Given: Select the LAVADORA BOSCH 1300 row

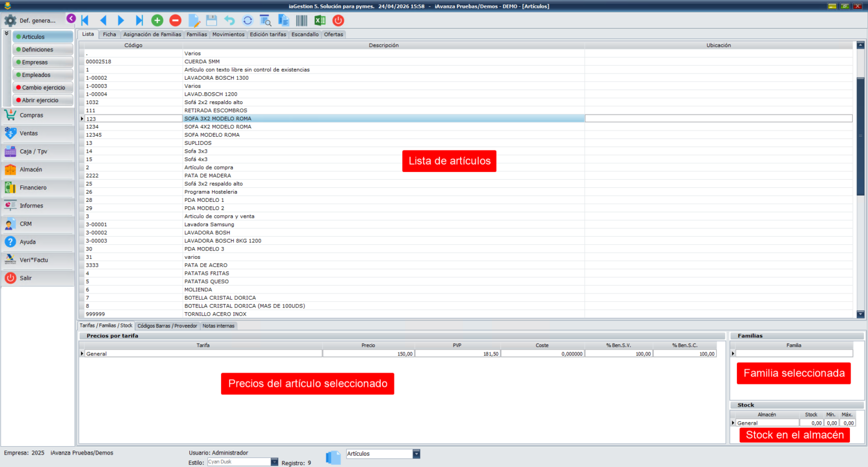Looking at the screenshot, I should (x=216, y=78).
